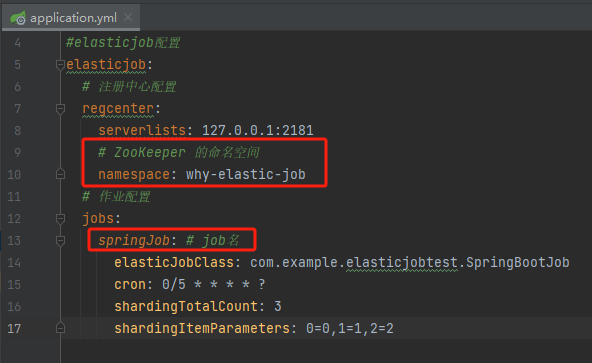Click the 作业配置 comment line

coord(116,196)
